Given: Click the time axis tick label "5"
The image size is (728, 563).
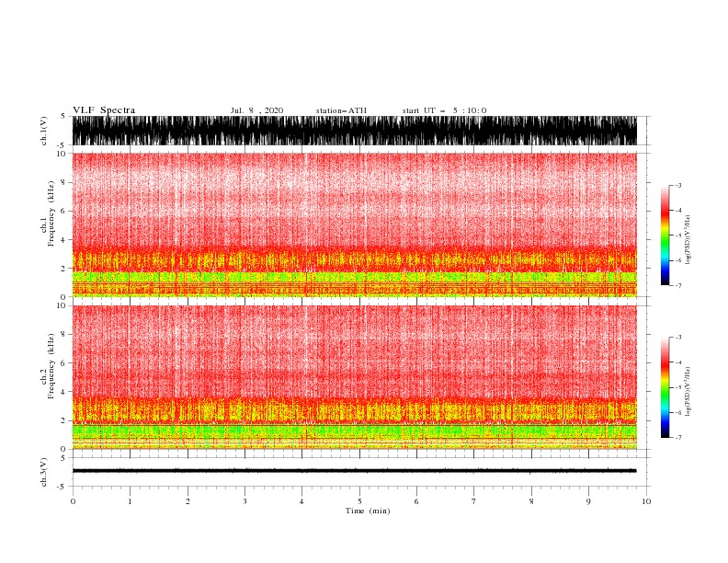Looking at the screenshot, I should (x=359, y=501).
